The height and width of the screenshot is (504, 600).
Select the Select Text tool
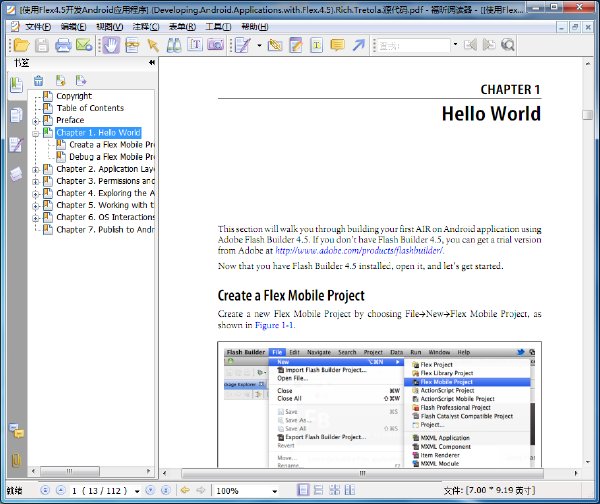pyautogui.click(x=132, y=45)
